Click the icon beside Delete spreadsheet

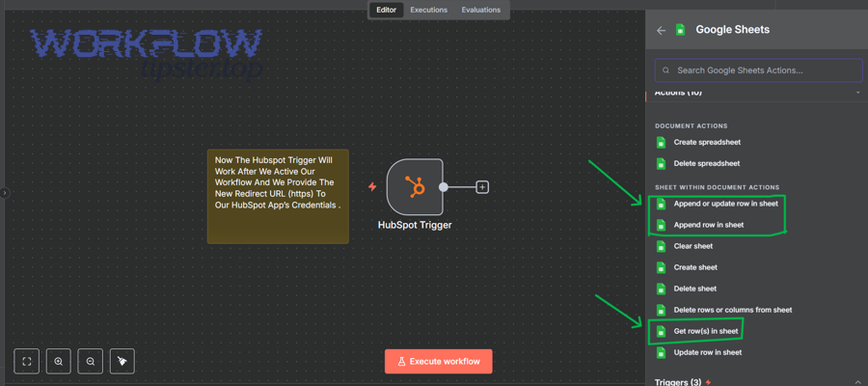pos(661,163)
